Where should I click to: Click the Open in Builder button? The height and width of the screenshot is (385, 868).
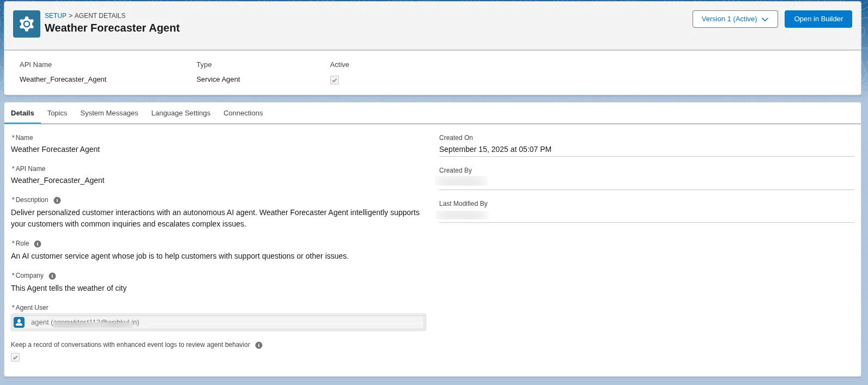click(818, 19)
